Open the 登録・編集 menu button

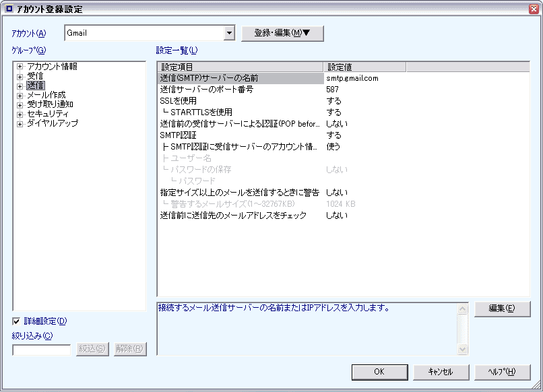(x=282, y=34)
